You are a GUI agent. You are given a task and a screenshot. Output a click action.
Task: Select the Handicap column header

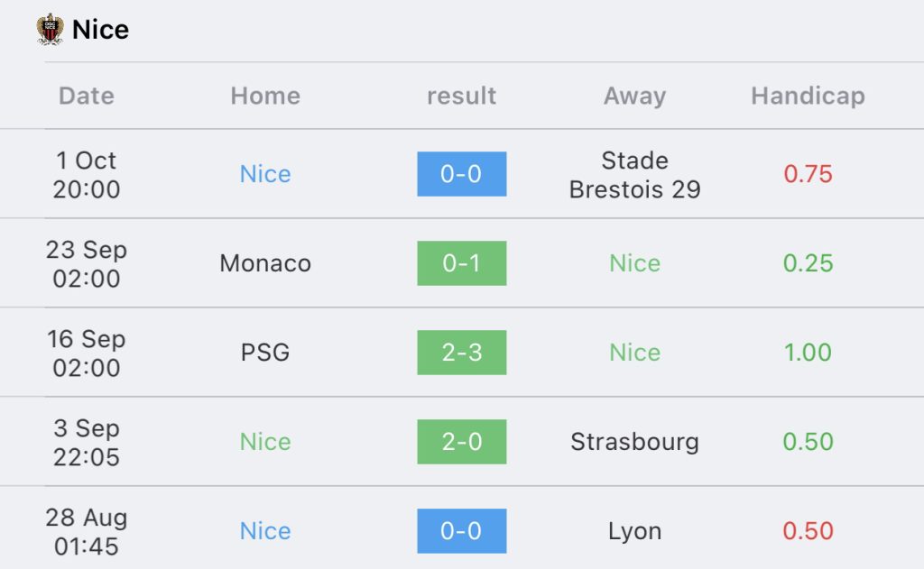point(808,96)
